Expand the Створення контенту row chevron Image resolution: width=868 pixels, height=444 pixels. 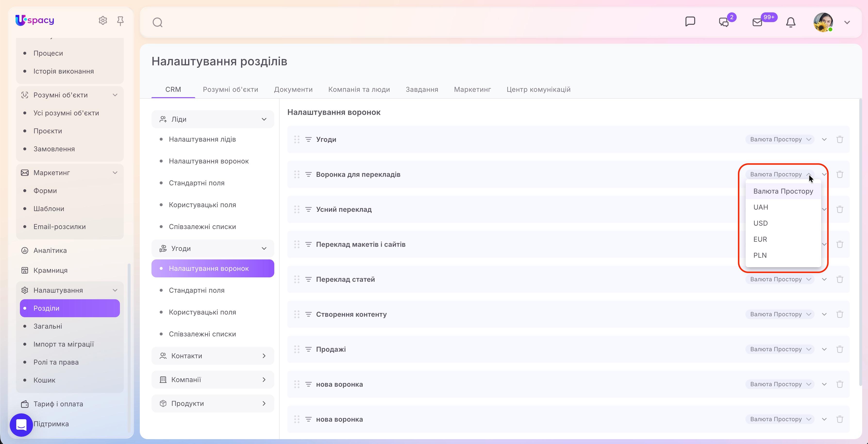click(824, 314)
